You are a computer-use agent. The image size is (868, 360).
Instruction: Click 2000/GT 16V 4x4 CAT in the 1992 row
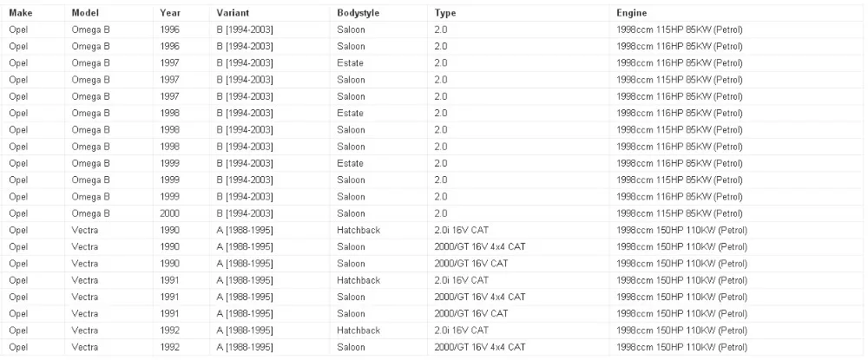[x=479, y=347]
